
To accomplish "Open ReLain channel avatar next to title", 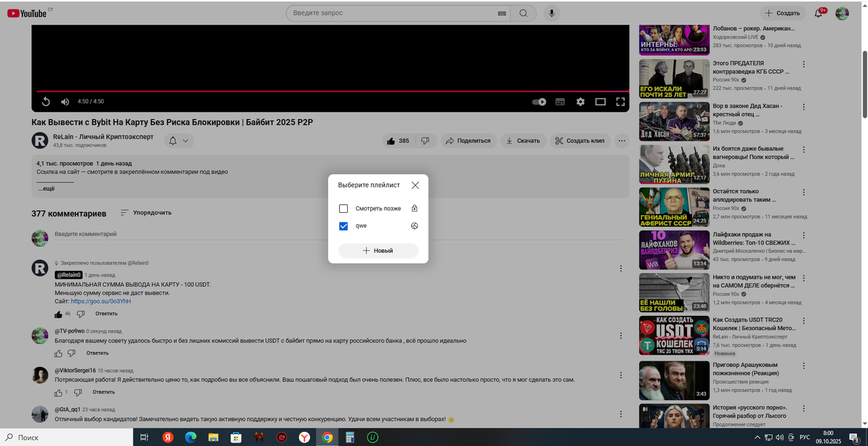I will click(40, 140).
